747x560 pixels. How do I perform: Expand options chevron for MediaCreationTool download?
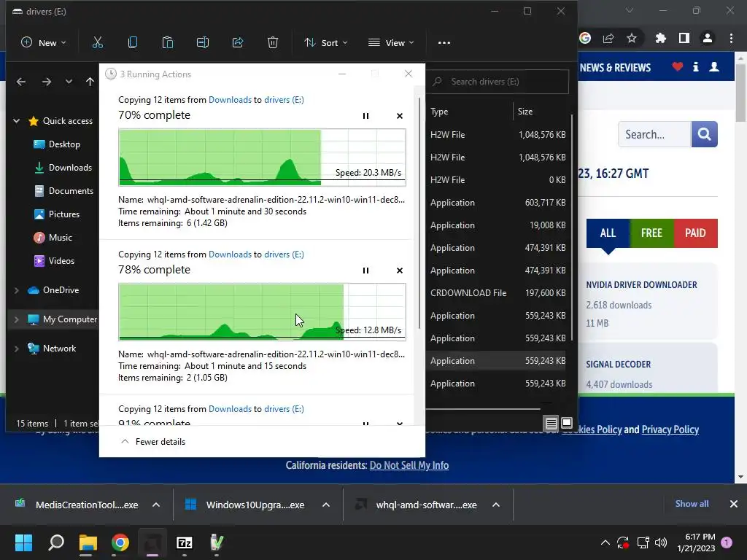coord(156,505)
